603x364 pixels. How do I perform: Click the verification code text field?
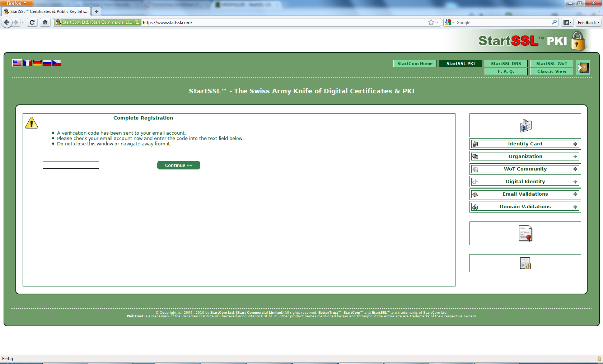coord(71,165)
